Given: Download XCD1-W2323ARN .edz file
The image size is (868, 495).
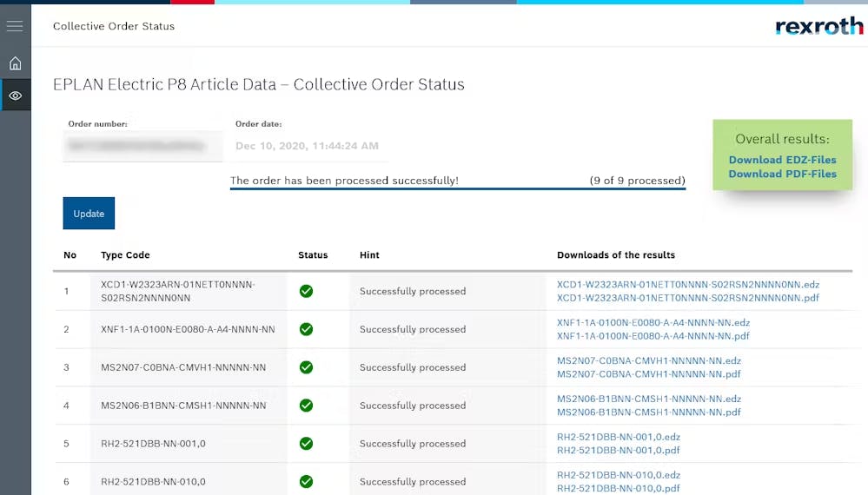Looking at the screenshot, I should click(x=688, y=284).
